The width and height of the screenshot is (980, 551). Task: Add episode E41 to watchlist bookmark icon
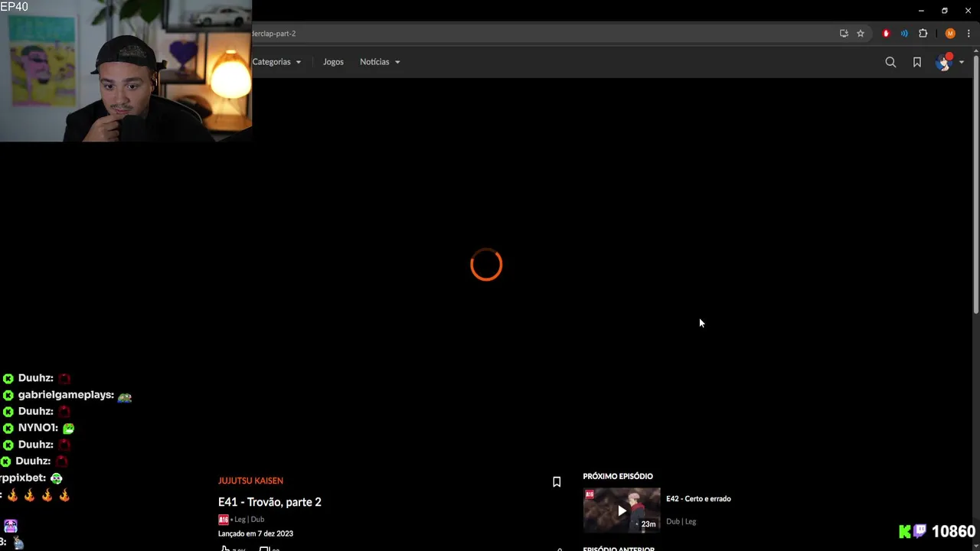(x=557, y=481)
